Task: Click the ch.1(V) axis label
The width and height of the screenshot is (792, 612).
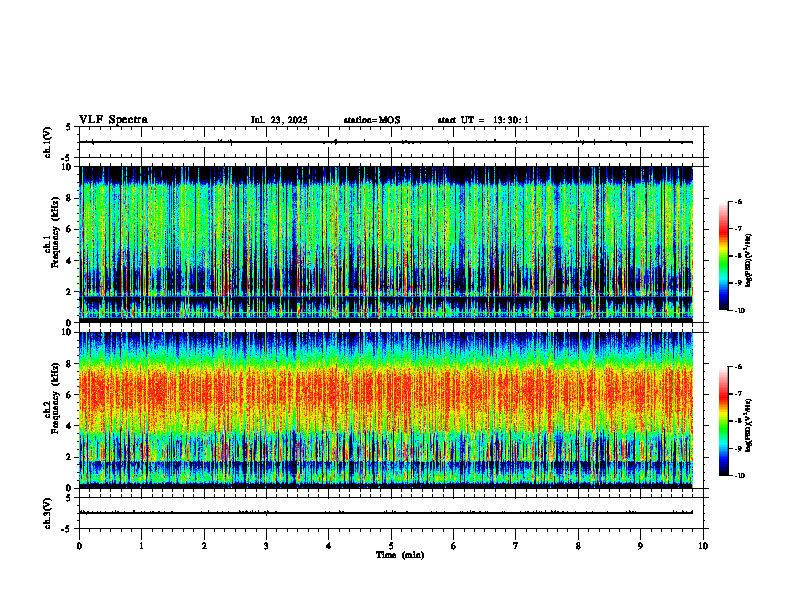Action: 48,142
